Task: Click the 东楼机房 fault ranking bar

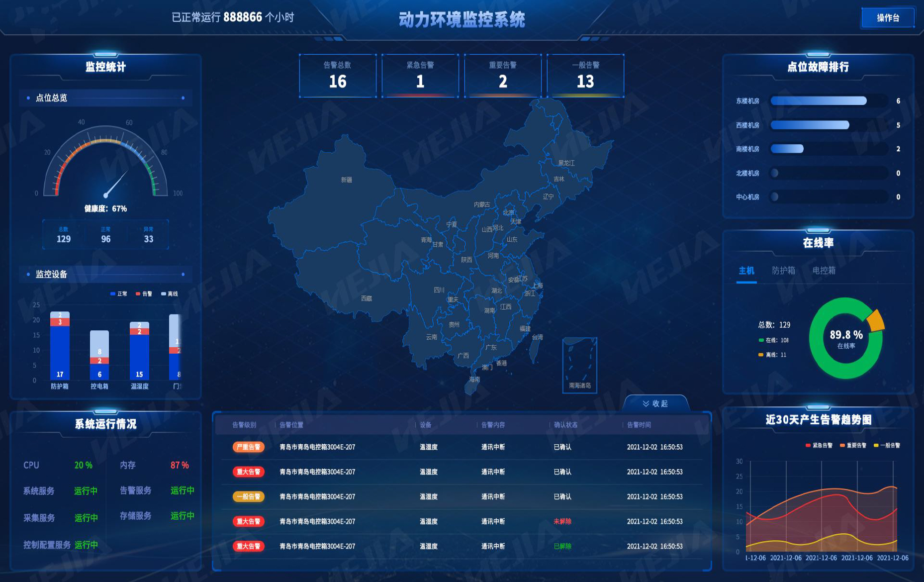Action: click(819, 101)
